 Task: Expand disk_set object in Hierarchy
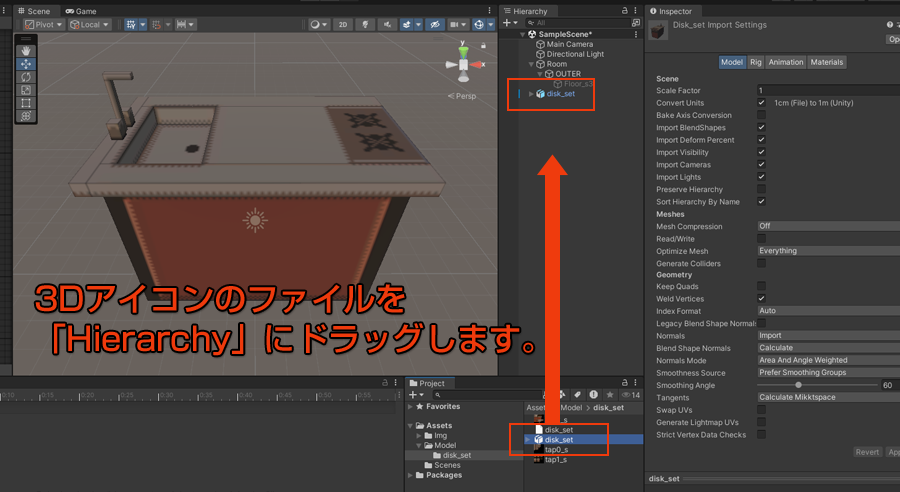[531, 94]
